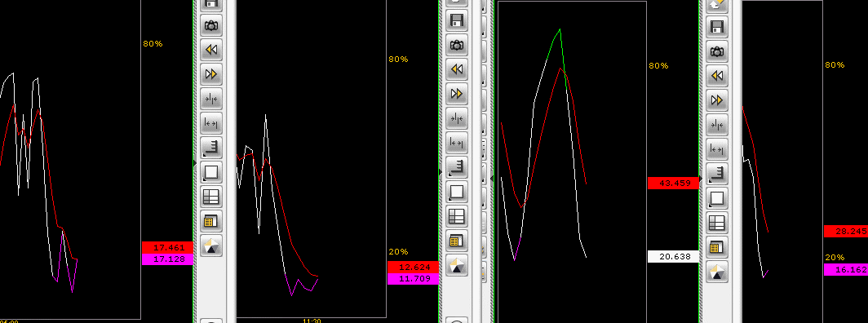Click the red 28.245 value label
This screenshot has height=323, width=868.
846,231
